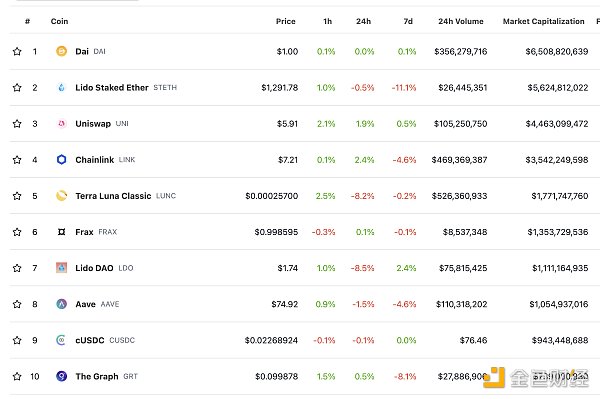Toggle favorite star for Dai
The height and width of the screenshot is (399, 600).
tap(17, 51)
